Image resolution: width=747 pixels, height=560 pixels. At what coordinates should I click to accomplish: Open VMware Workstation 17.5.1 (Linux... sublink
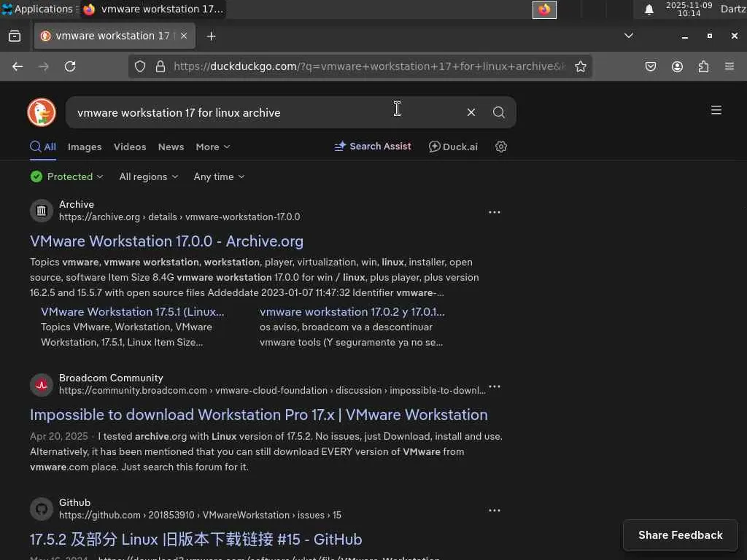pos(133,312)
